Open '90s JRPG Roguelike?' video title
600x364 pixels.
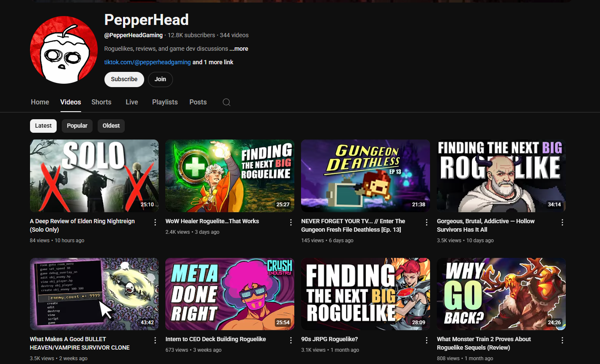pos(329,339)
